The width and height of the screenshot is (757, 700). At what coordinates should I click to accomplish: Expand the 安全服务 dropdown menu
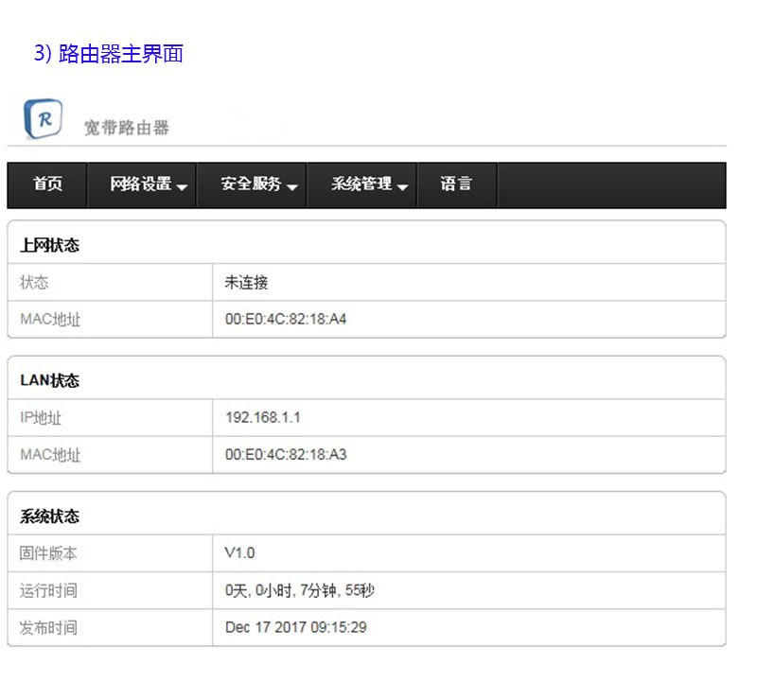(259, 184)
